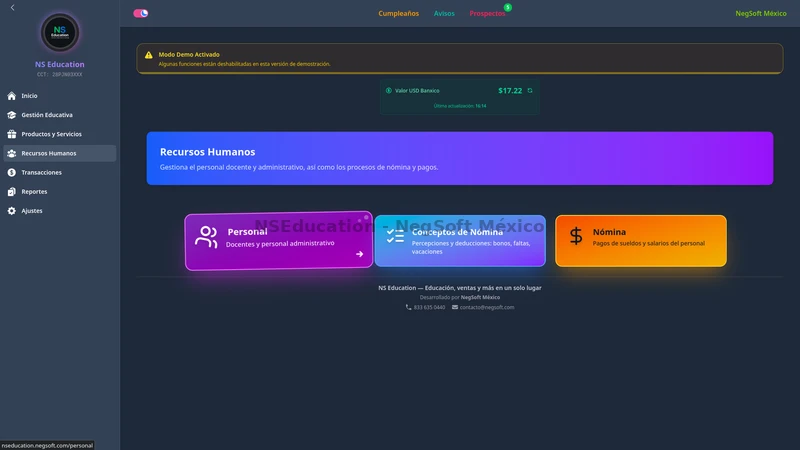
Task: Click the Recursos Humanos people icon
Action: pyautogui.click(x=12, y=153)
